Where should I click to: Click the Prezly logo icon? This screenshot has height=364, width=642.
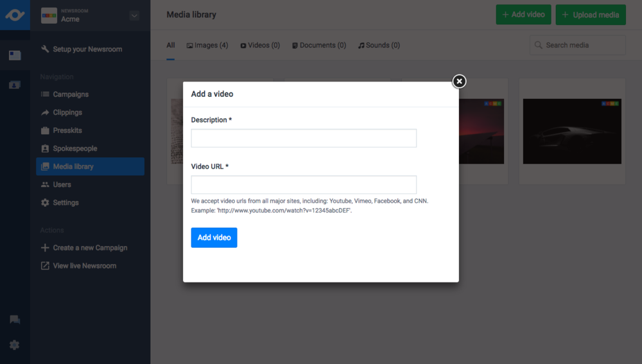(15, 15)
